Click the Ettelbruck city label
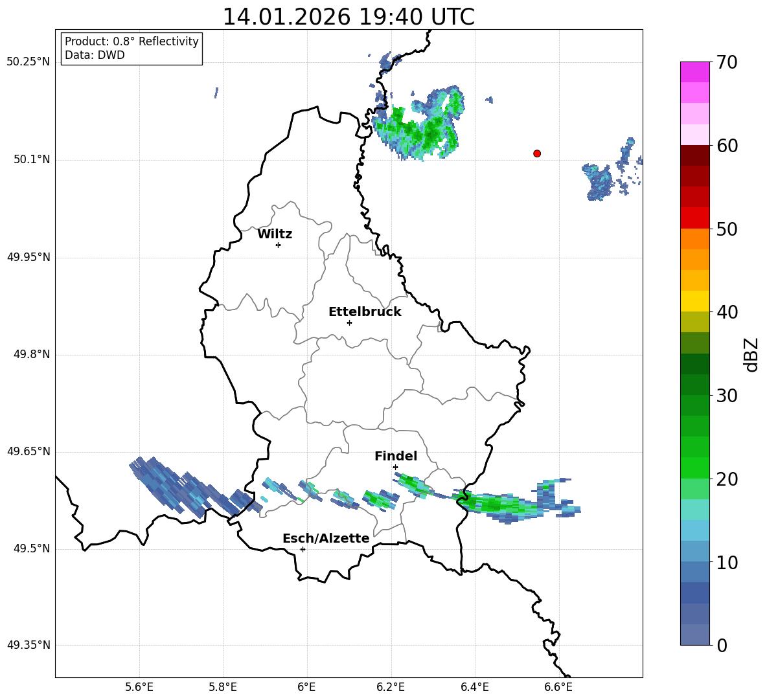The image size is (767, 700). coord(365,312)
